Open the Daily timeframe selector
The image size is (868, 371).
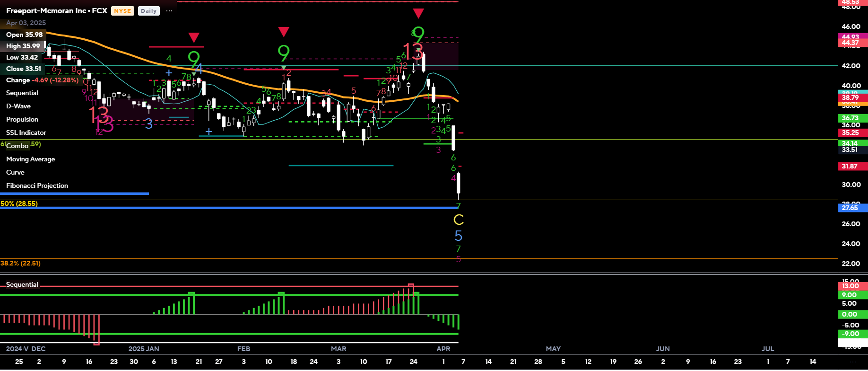click(148, 11)
